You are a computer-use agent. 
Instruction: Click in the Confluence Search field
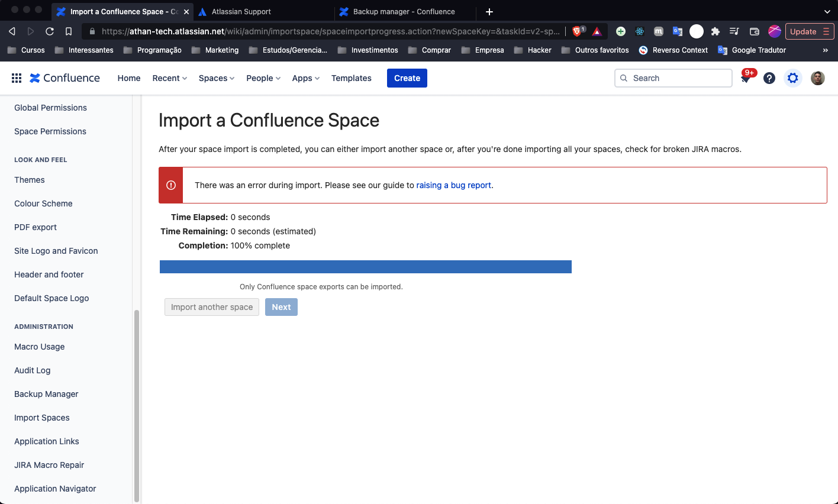(x=673, y=78)
